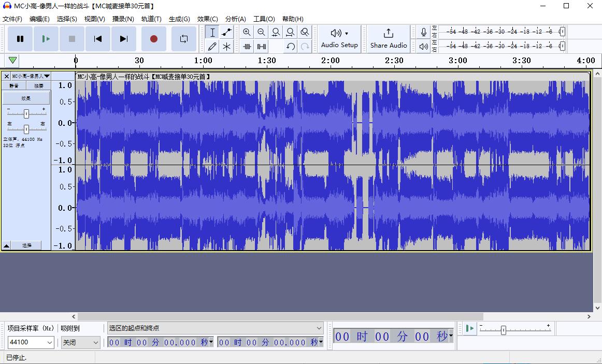Solo the track with 独奏 button
Viewport: 602px width, 364px height.
point(39,86)
